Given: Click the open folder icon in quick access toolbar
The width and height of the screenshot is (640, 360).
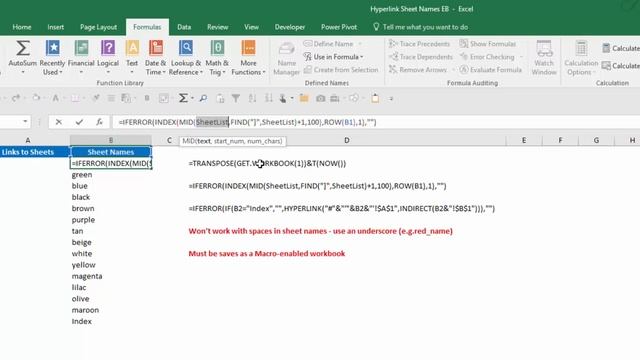Looking at the screenshot, I should tap(304, 98).
